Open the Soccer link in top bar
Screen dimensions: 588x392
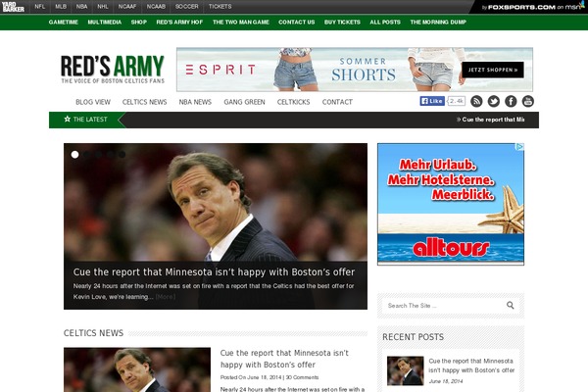pos(187,7)
